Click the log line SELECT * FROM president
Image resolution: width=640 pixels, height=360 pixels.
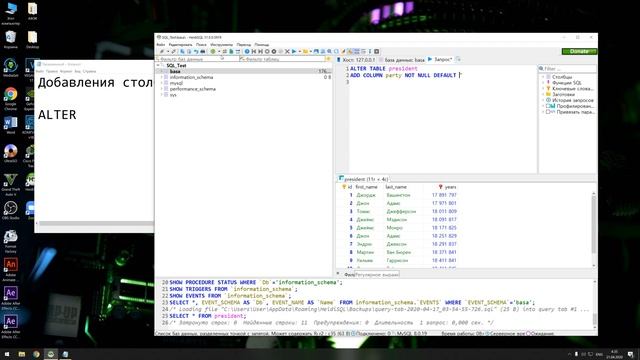click(207, 316)
